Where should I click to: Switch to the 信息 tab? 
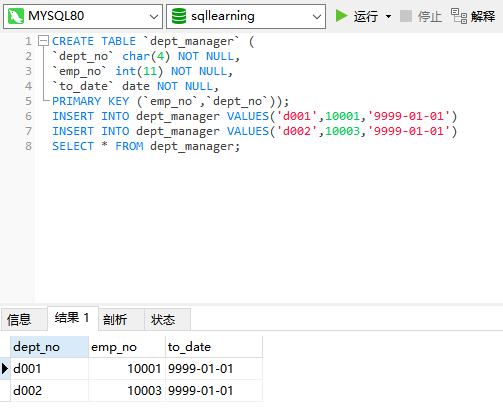[x=24, y=319]
